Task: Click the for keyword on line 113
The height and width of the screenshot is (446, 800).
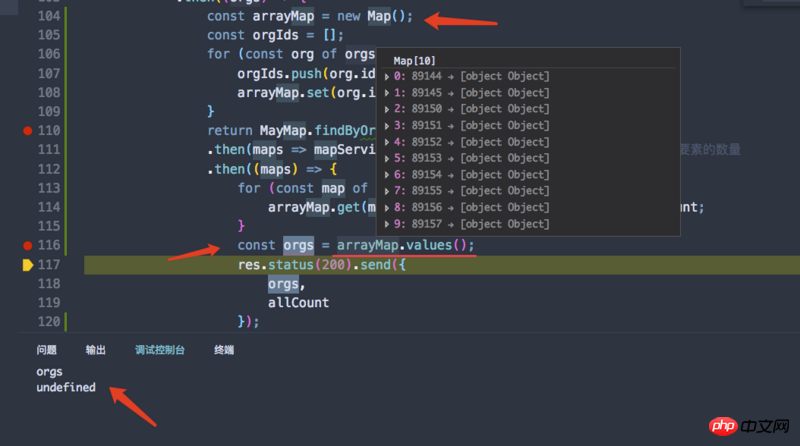Action: point(249,188)
